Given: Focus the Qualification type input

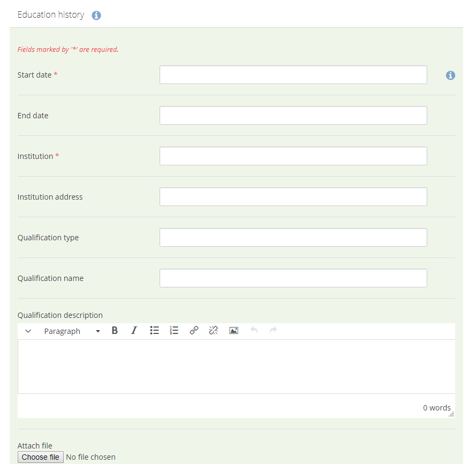Looking at the screenshot, I should [293, 238].
